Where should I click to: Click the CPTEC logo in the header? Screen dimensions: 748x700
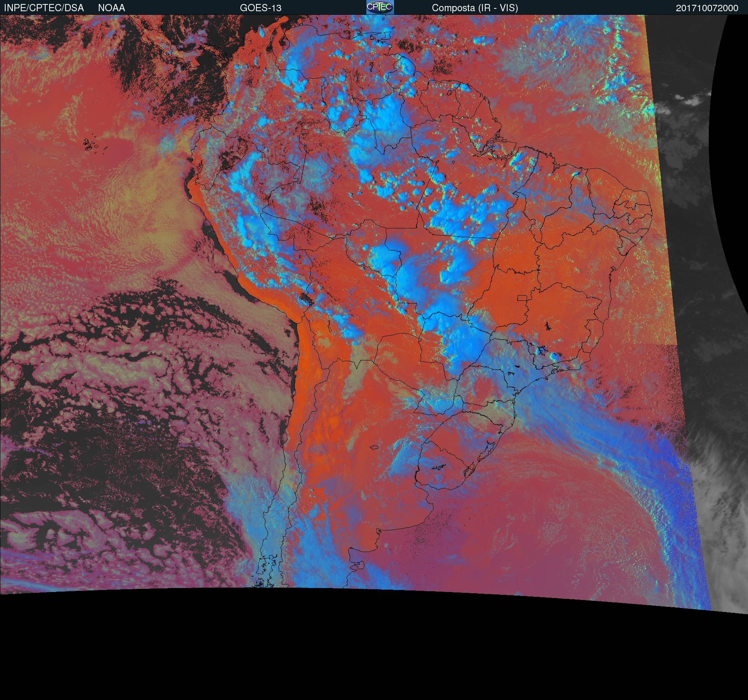380,7
